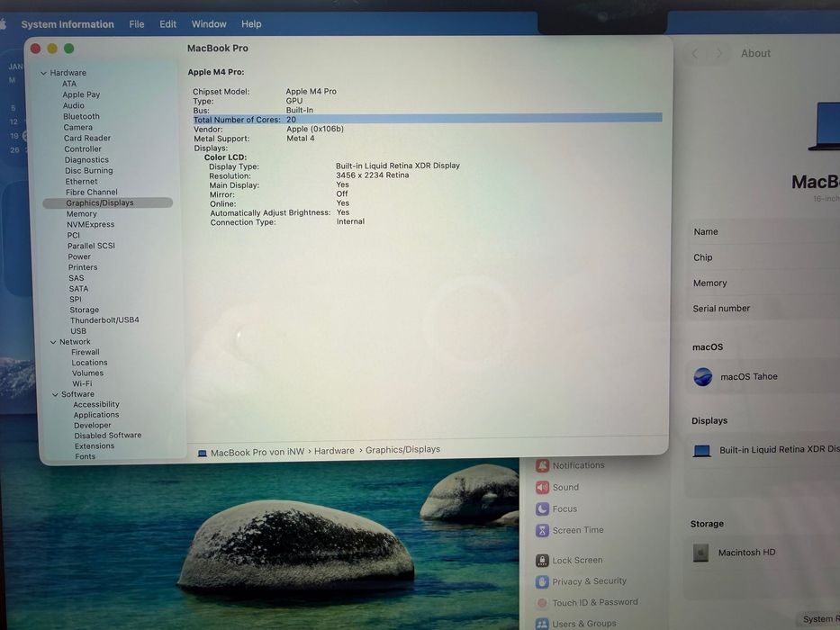
Task: Select Diagnostics in the sidebar
Action: coord(86,159)
